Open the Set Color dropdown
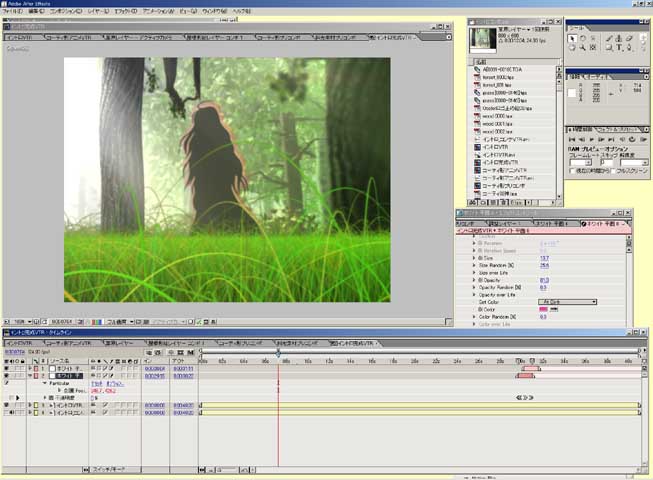Image resolution: width=653 pixels, height=480 pixels. coord(568,302)
